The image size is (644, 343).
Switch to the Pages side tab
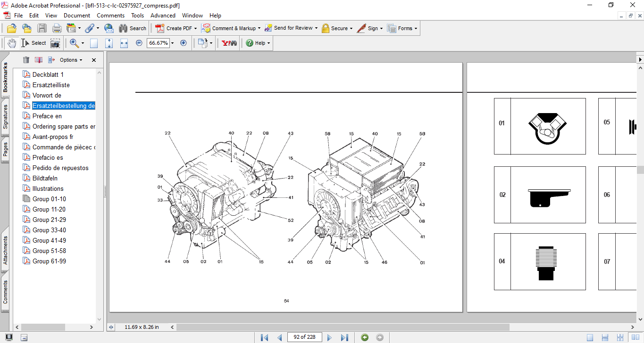tap(5, 149)
